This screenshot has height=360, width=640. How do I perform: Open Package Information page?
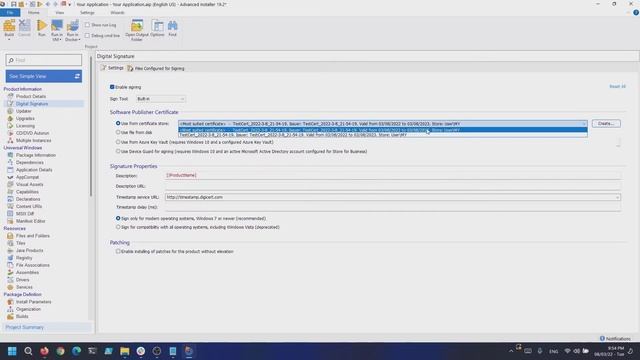coord(36,155)
